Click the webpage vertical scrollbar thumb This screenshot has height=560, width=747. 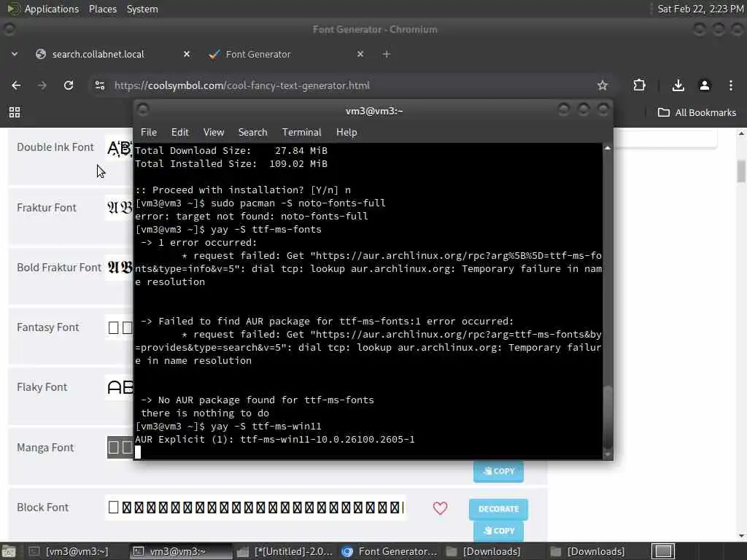741,171
